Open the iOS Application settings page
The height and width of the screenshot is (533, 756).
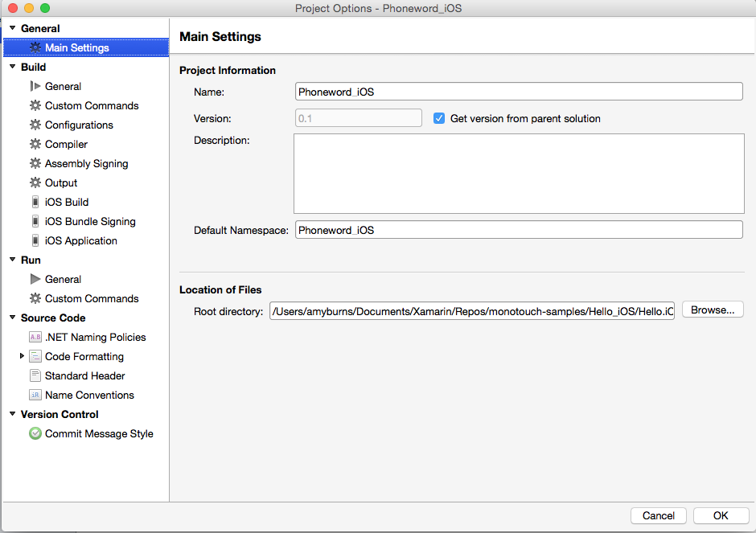pyautogui.click(x=80, y=240)
